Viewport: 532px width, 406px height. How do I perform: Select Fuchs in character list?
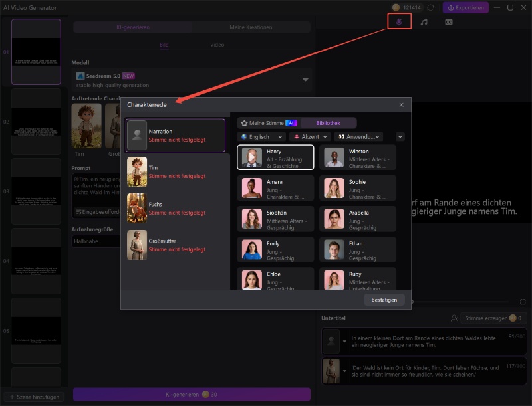click(x=176, y=208)
